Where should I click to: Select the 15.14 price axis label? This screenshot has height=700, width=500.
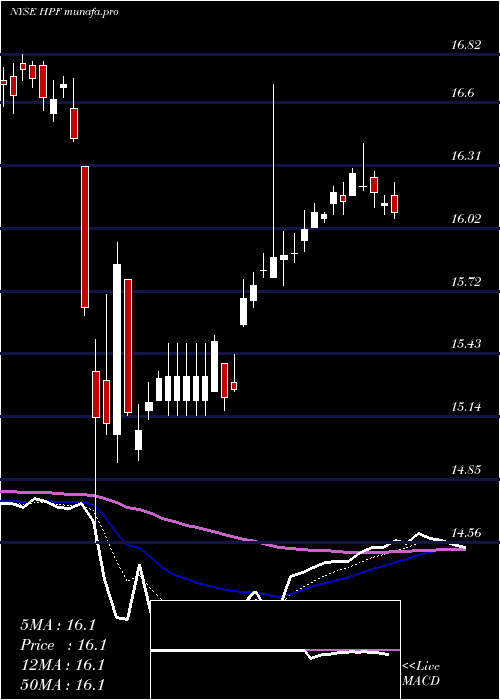(x=466, y=407)
